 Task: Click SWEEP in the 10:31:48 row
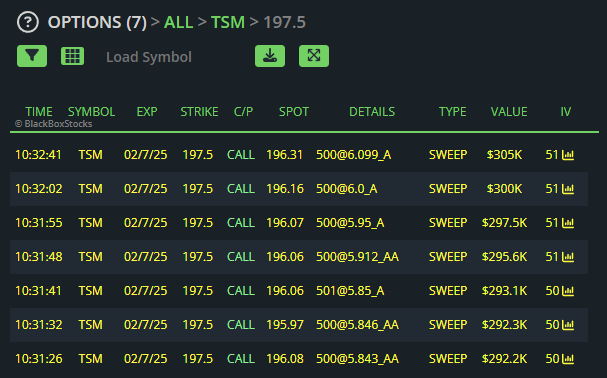click(448, 257)
